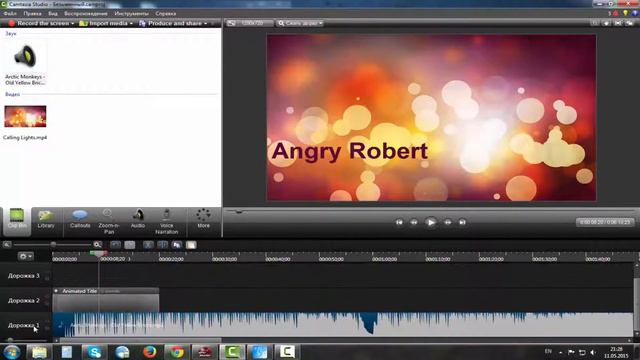
Task: Open the Инструменты menu
Action: pos(131,13)
